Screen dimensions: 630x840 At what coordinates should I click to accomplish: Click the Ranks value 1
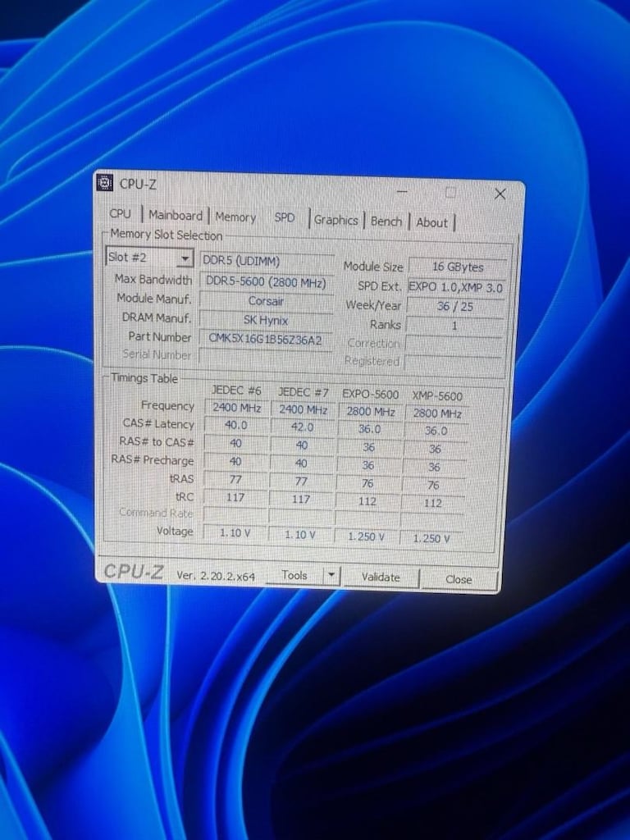[x=454, y=326]
